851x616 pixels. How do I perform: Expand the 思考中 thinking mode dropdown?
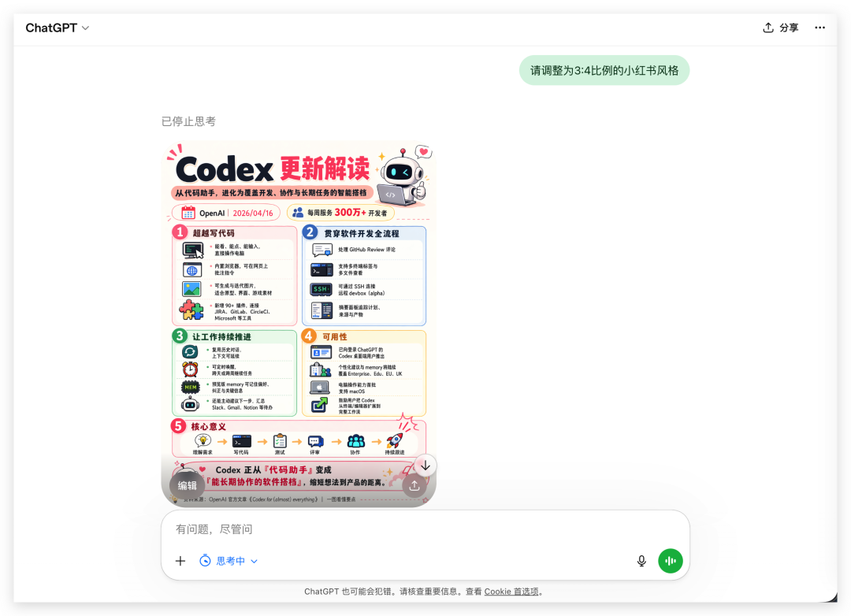click(x=229, y=561)
